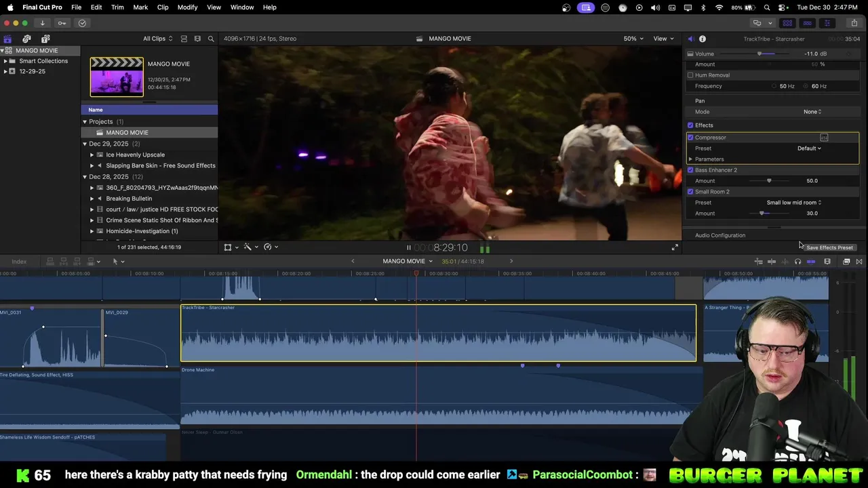The width and height of the screenshot is (868, 488).
Task: Open the Modify menu
Action: coord(188,7)
